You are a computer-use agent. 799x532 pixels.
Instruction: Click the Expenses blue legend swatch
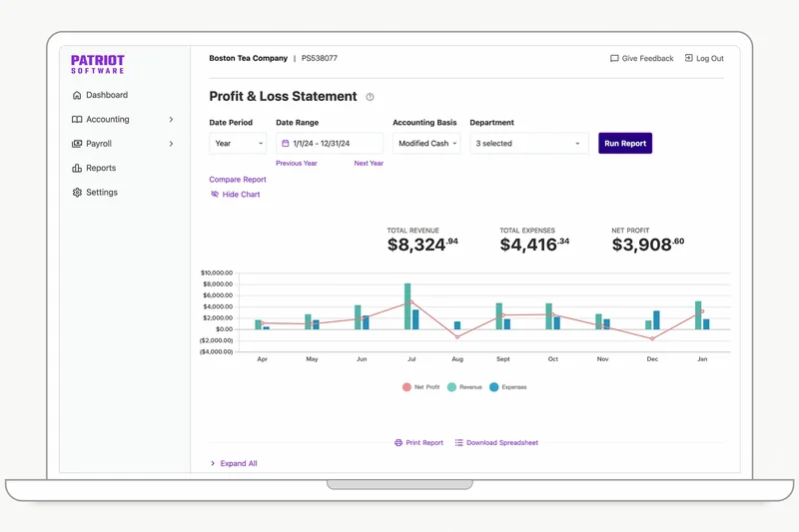494,387
